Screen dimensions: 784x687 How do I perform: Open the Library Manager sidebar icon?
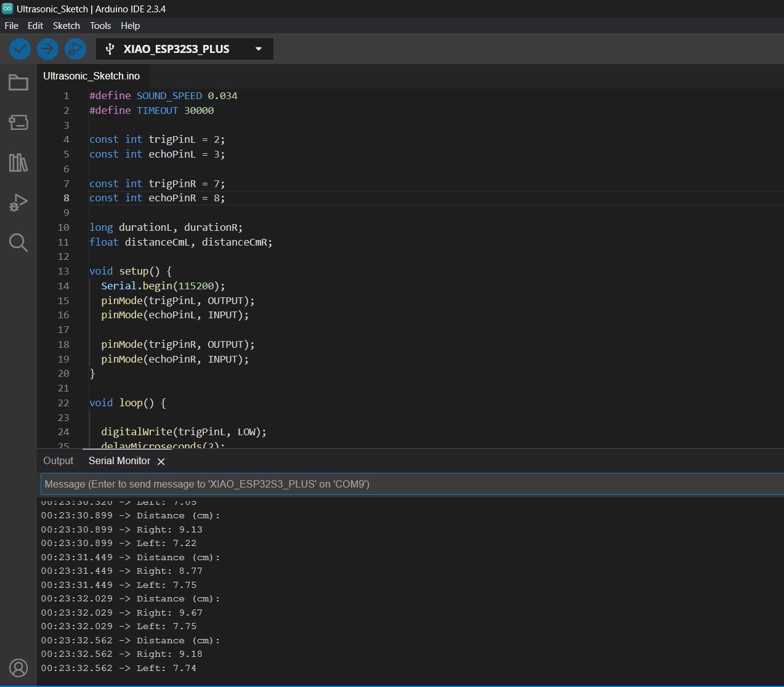point(18,162)
